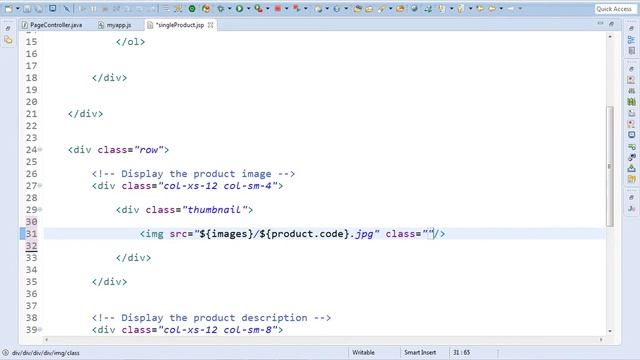Click the 'col-xs-12 col-sm-4' div on line 27
Screen dimensions: 640x360
[x=187, y=186]
